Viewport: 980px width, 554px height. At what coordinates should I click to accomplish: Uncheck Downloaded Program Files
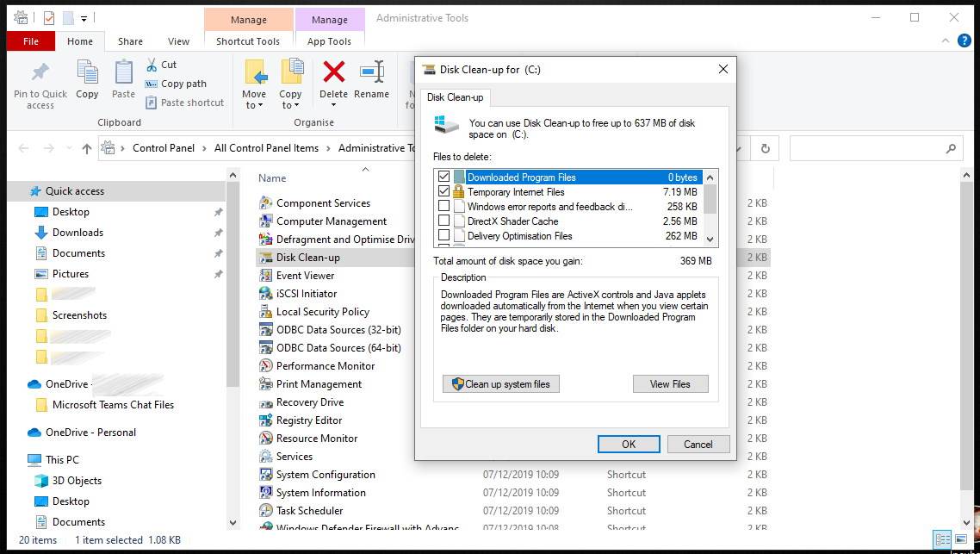pyautogui.click(x=443, y=177)
